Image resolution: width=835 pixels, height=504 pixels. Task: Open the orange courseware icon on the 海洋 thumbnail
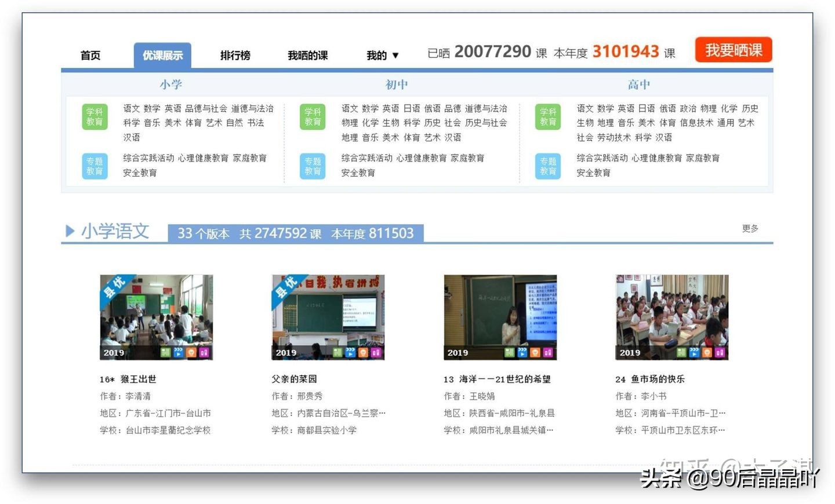point(535,352)
